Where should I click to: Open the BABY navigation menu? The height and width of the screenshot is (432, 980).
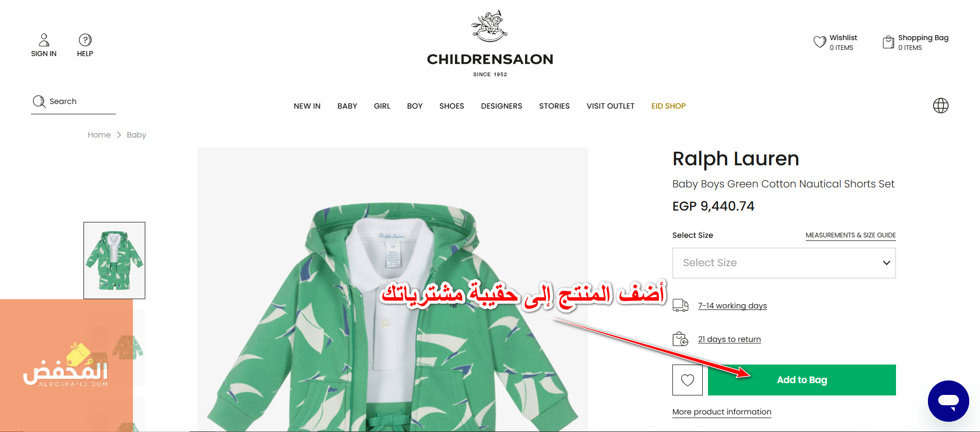click(347, 106)
